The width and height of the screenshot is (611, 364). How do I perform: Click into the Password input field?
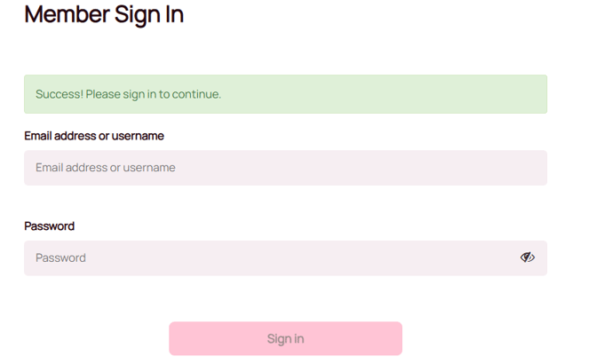coord(266,258)
